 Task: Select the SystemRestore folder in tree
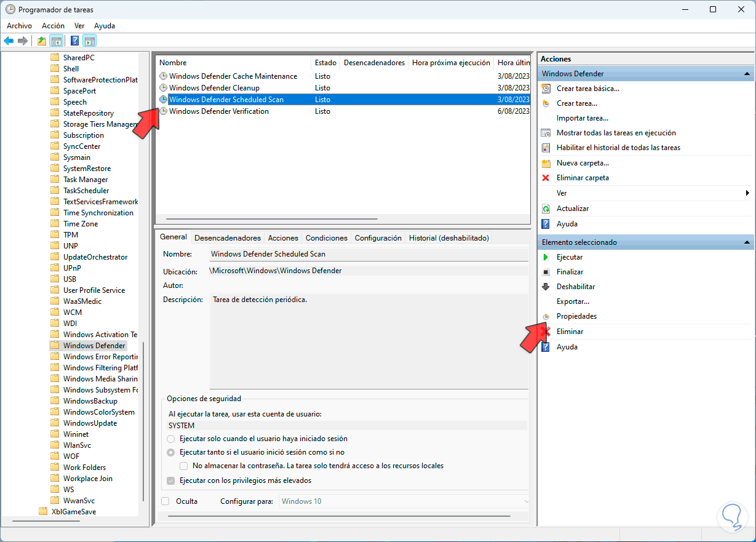tap(87, 169)
